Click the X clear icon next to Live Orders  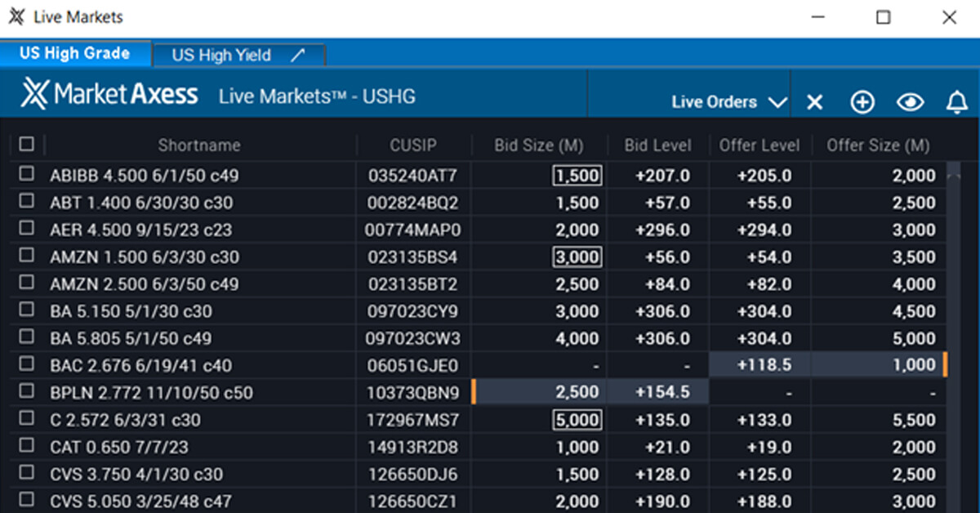814,102
